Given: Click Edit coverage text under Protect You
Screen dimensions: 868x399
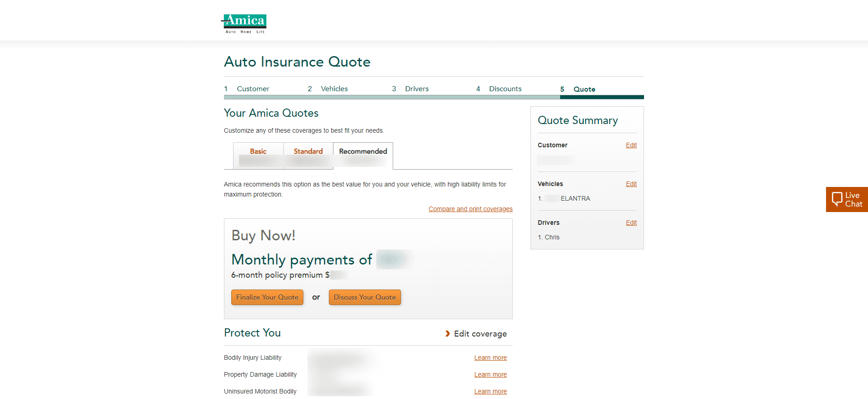Looking at the screenshot, I should coord(480,334).
